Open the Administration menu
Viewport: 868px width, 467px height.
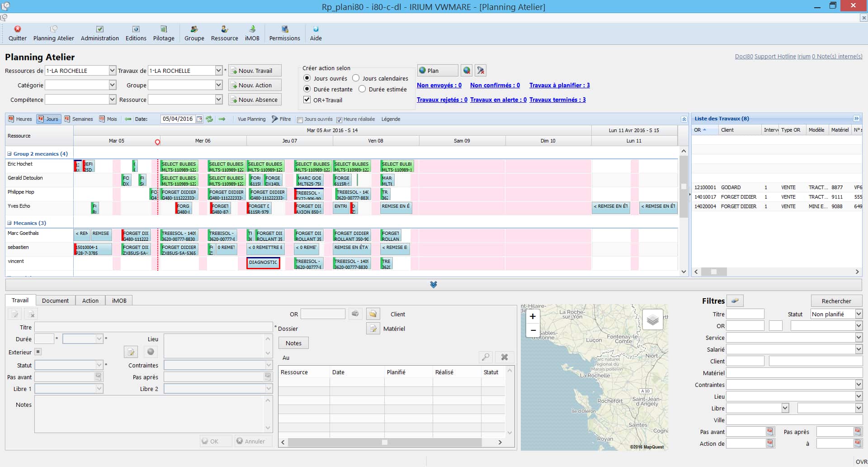point(99,33)
